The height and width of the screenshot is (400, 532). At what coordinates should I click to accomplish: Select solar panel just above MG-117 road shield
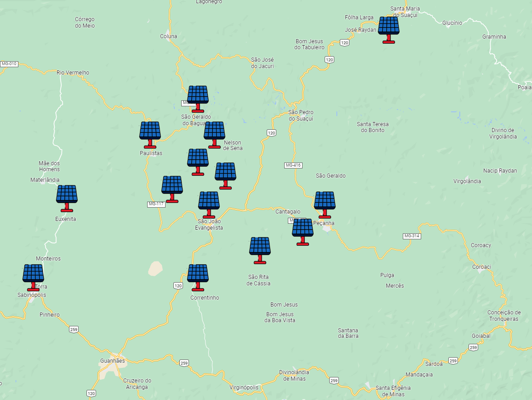[172, 188]
